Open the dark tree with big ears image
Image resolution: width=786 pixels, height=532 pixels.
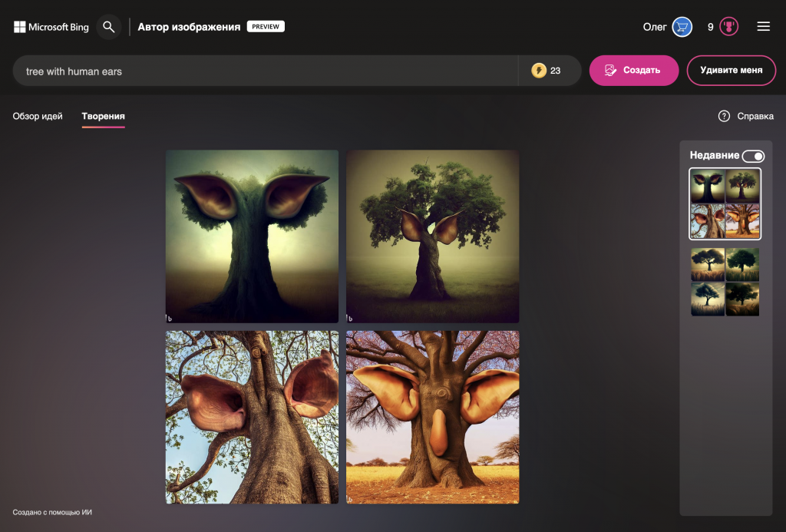pos(252,236)
